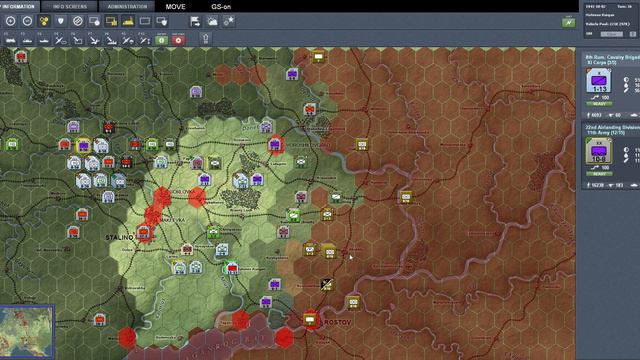This screenshot has height=360, width=640.
Task: Click the green toolbar button
Action: point(161,40)
